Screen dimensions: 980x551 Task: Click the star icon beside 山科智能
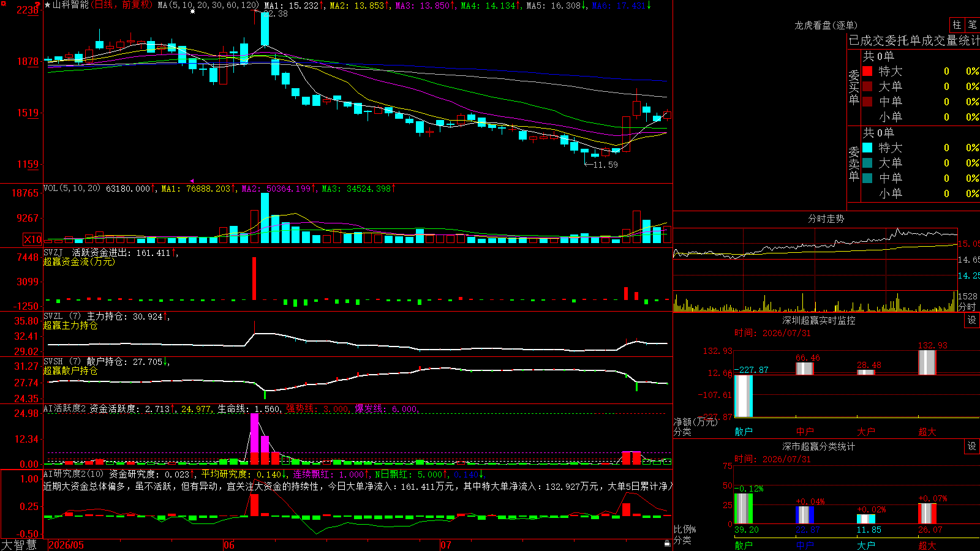pos(48,5)
